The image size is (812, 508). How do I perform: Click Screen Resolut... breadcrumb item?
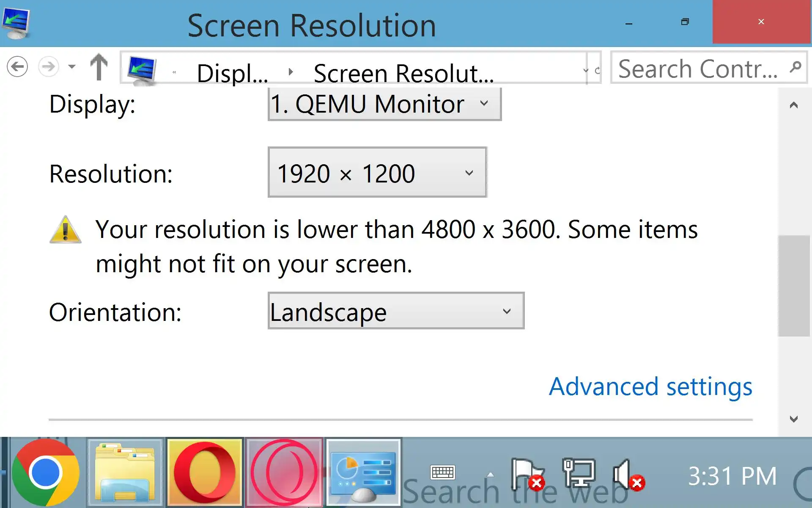(403, 73)
